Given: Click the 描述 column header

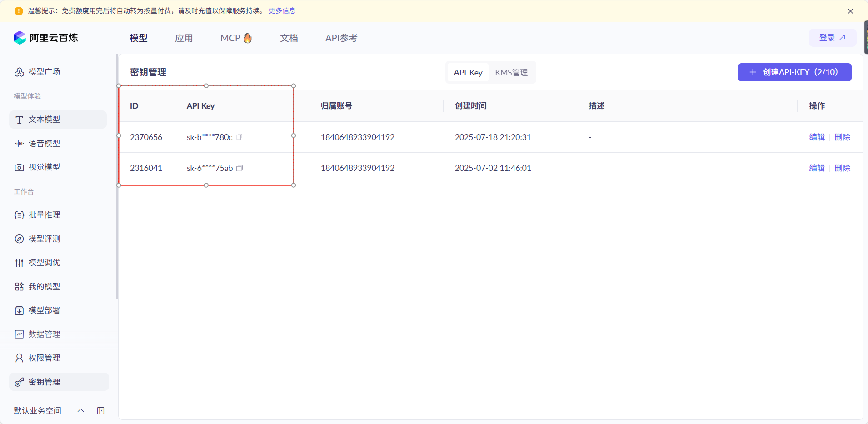Looking at the screenshot, I should coord(597,106).
